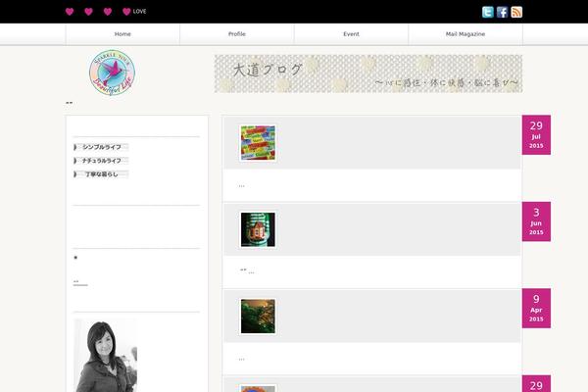The width and height of the screenshot is (588, 392).
Task: Open the Facebook icon in header
Action: [x=502, y=12]
